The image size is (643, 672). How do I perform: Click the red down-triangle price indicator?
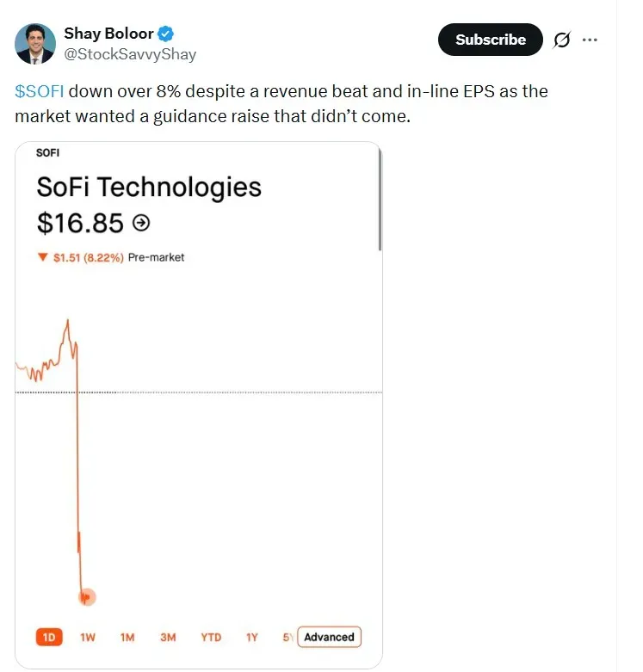coord(41,257)
